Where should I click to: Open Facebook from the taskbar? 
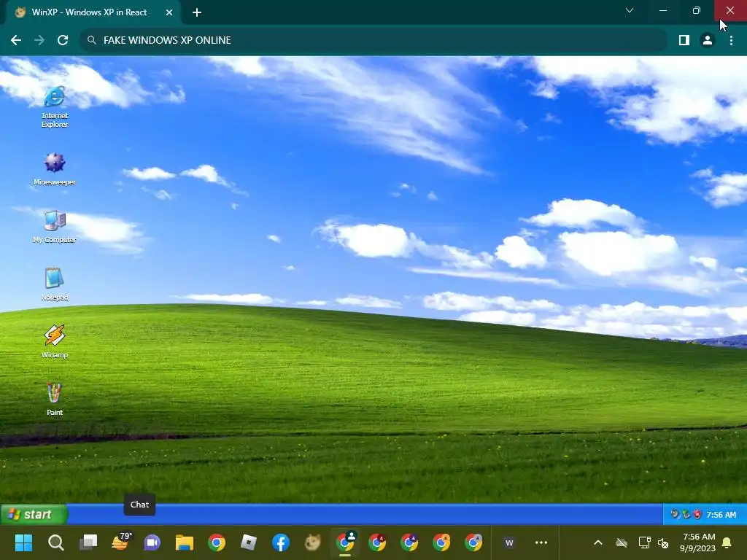(x=281, y=542)
